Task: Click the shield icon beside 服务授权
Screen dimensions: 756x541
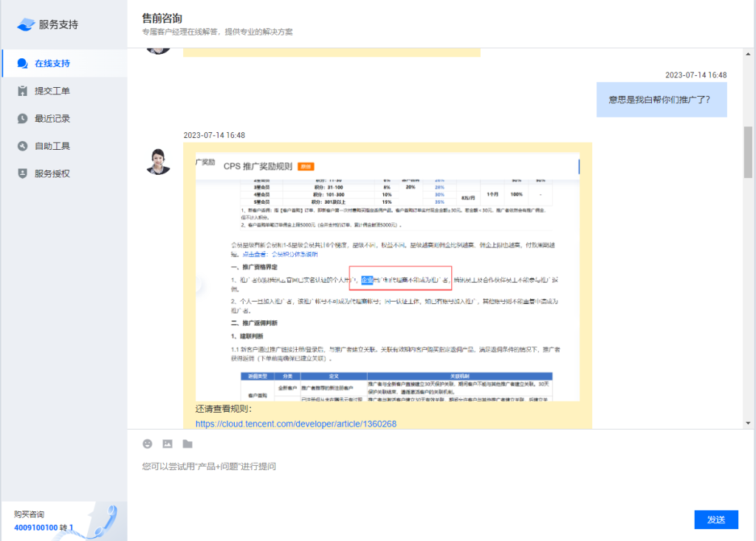Action: tap(22, 173)
